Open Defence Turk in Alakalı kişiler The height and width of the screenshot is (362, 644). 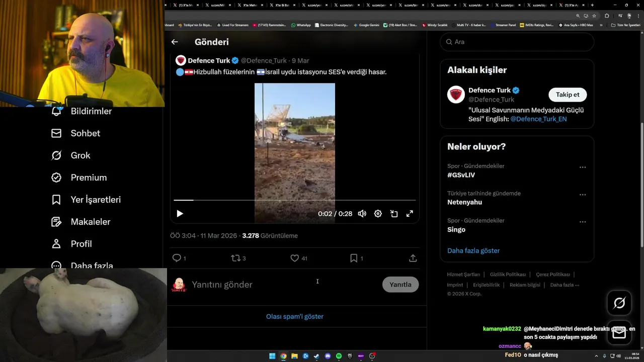click(x=489, y=90)
